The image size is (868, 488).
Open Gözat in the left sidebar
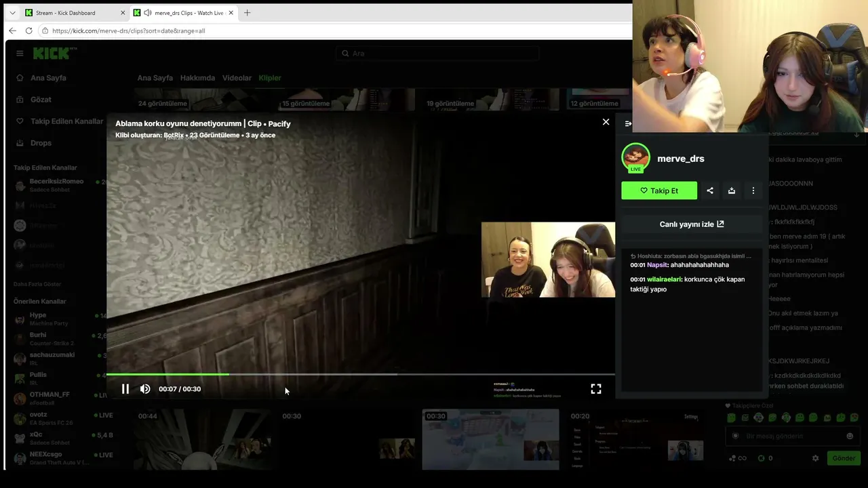[x=41, y=100]
